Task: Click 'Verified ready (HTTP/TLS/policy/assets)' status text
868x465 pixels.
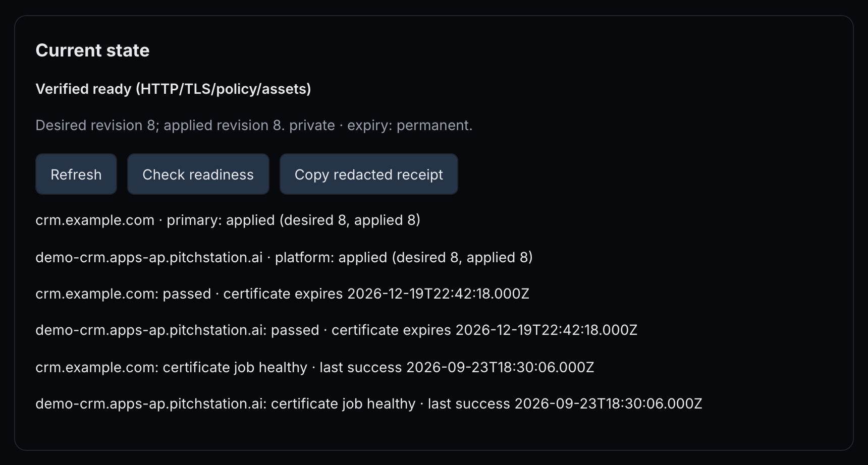Action: [173, 89]
